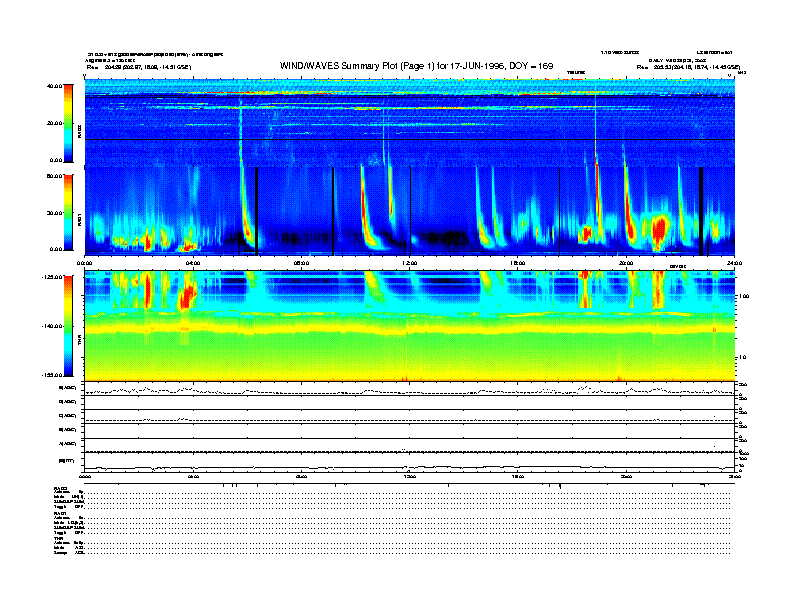Click the -155.00 color scale value
Screen dimensions: 792x612
coord(53,375)
